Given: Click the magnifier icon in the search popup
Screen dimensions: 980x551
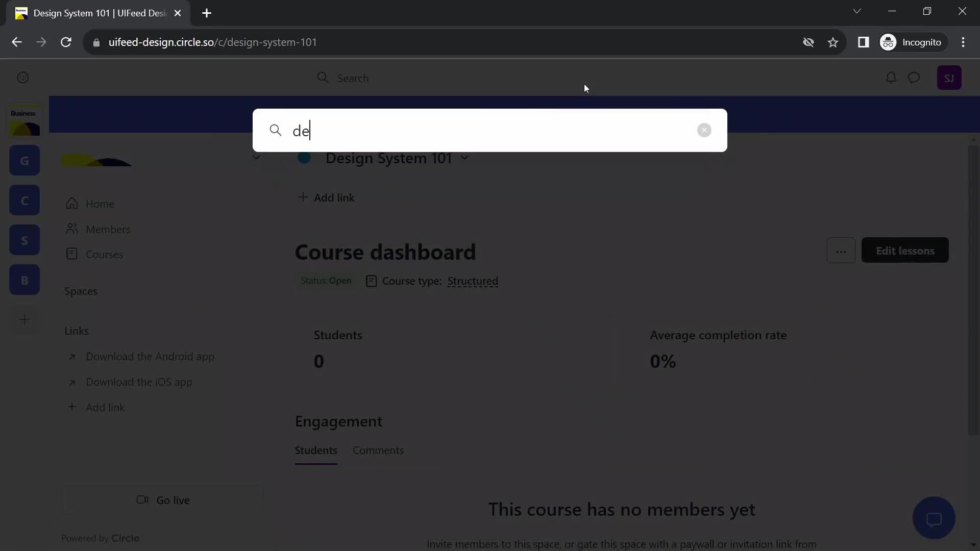Looking at the screenshot, I should click(276, 130).
